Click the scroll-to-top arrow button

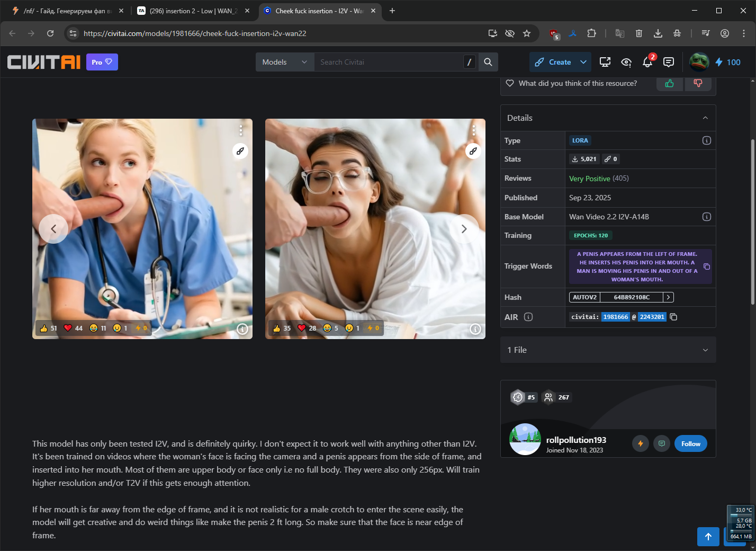708,537
